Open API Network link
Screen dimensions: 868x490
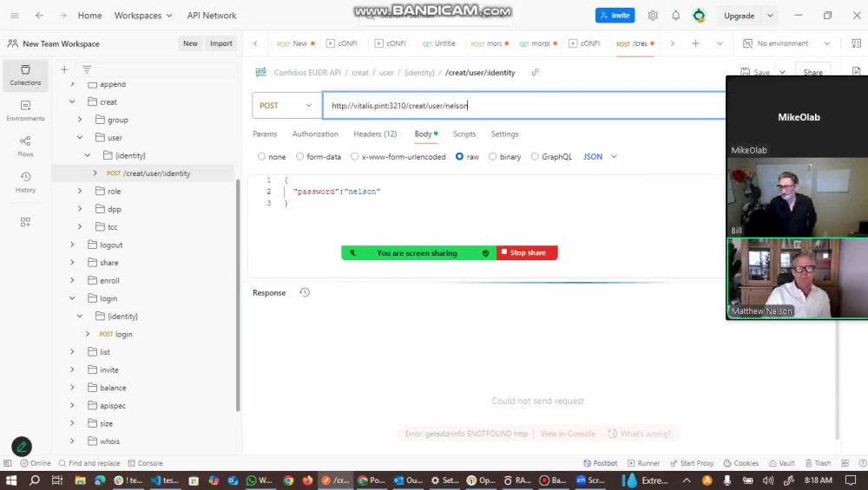(x=212, y=16)
